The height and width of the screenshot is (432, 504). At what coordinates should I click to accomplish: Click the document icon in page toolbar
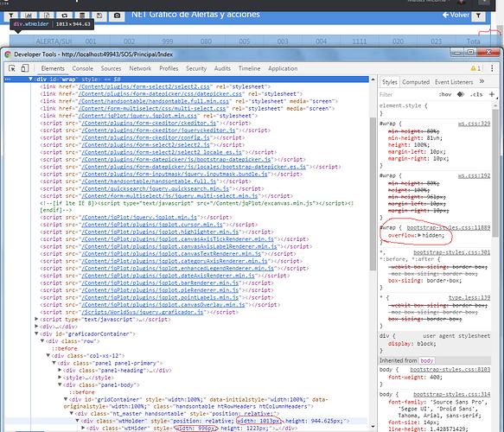tap(47, 16)
